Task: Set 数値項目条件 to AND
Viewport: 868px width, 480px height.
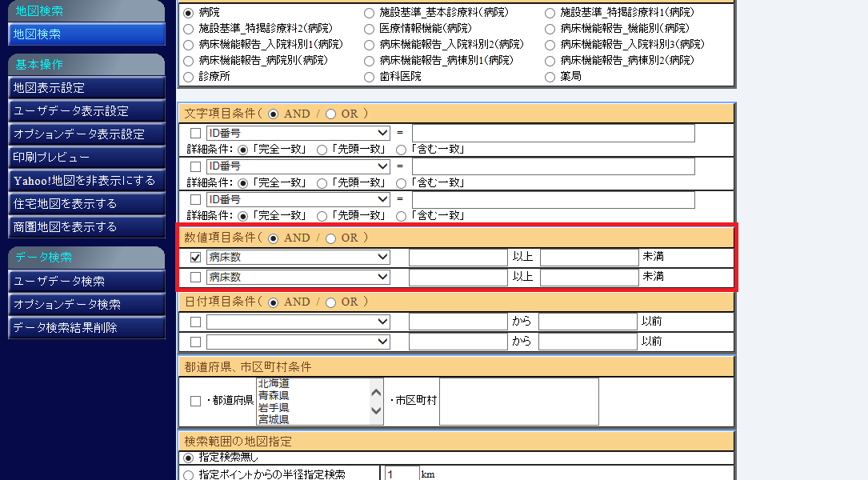Action: (273, 238)
